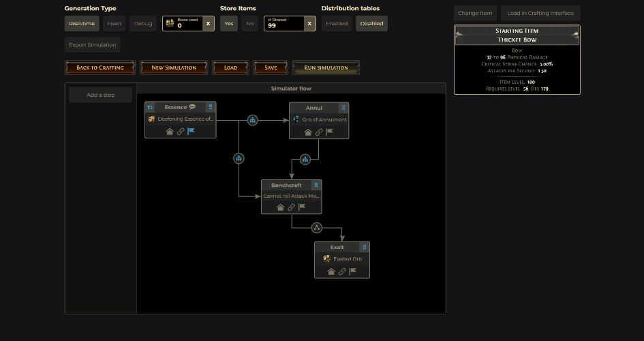Enable distribution tables

337,23
